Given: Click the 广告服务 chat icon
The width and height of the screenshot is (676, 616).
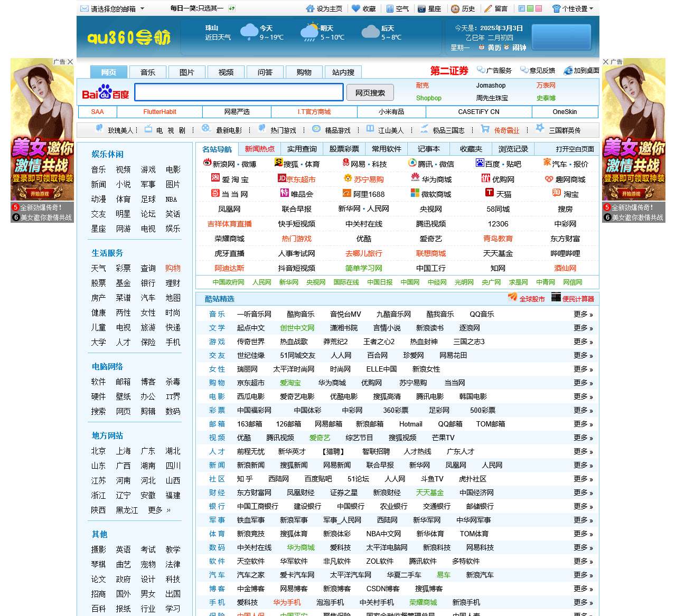Looking at the screenshot, I should point(481,70).
